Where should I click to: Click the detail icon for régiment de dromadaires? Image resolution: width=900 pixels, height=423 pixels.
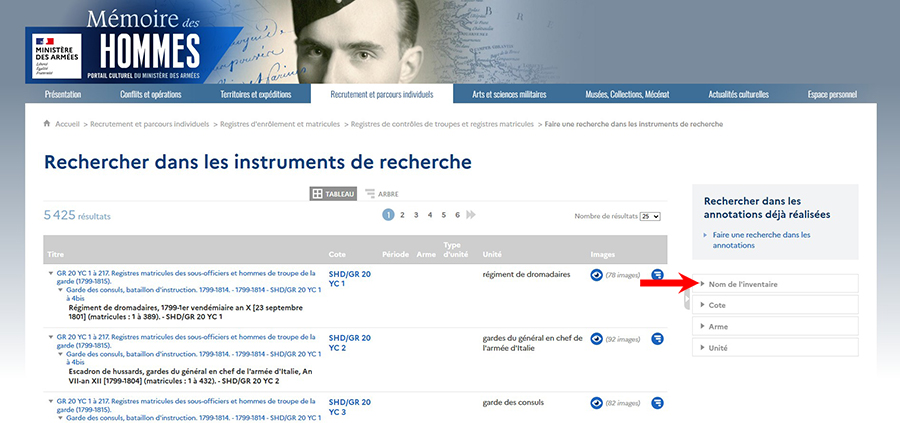(x=658, y=274)
